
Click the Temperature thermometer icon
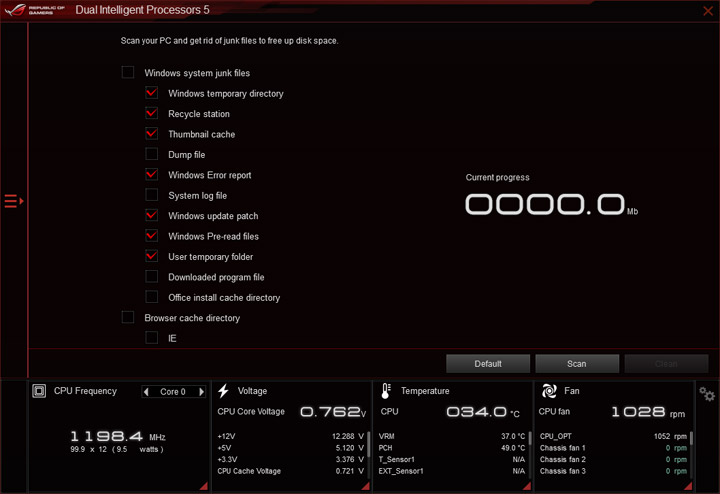(386, 391)
